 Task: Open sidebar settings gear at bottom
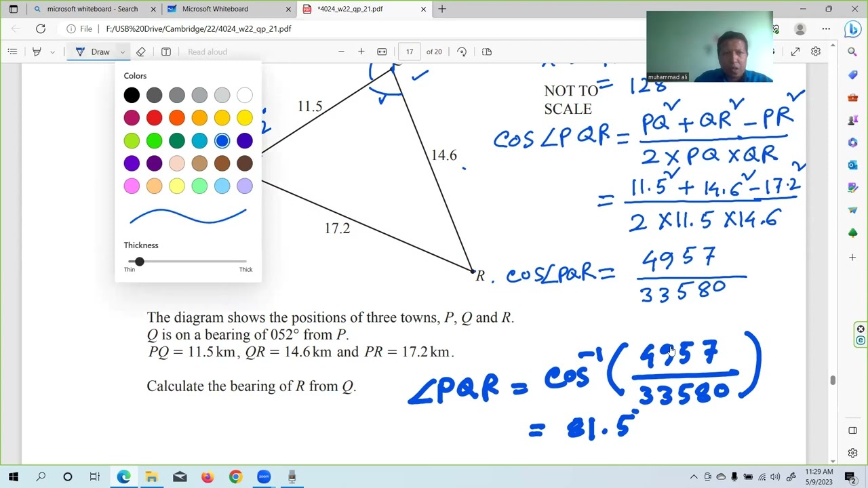(852, 453)
